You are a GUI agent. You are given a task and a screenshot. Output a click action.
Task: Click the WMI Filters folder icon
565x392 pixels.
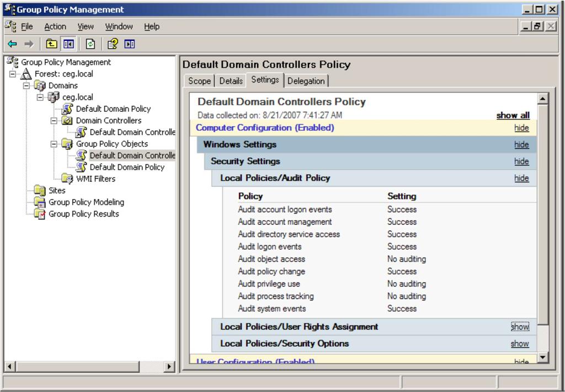pyautogui.click(x=67, y=179)
